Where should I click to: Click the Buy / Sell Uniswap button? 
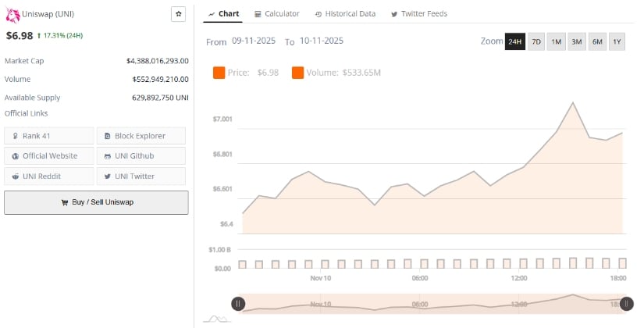(x=96, y=202)
